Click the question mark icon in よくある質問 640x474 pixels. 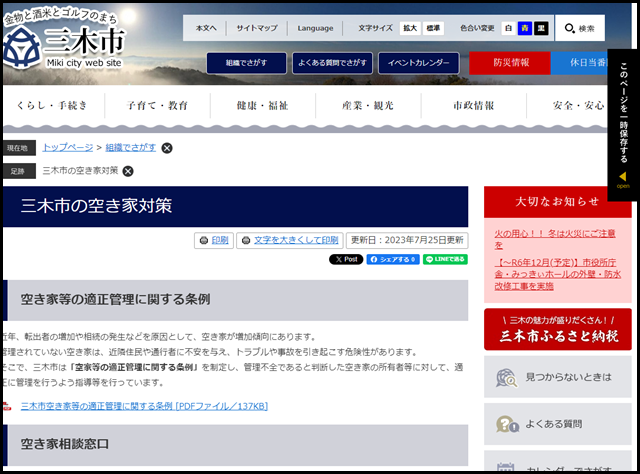click(x=507, y=424)
